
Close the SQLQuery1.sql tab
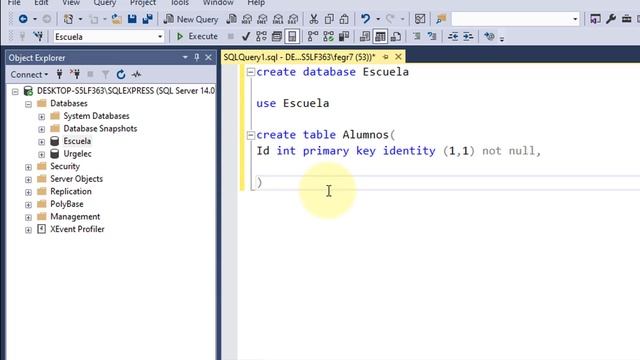(398, 57)
